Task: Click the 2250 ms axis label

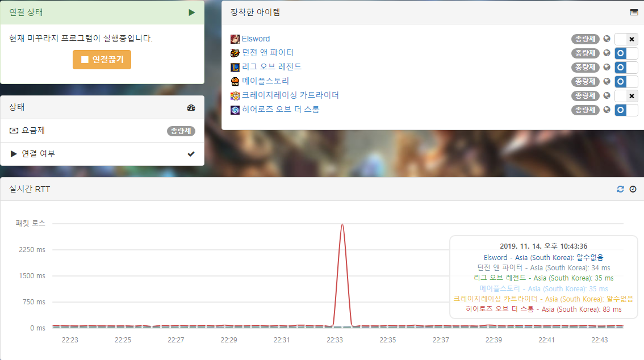Action: (32, 250)
